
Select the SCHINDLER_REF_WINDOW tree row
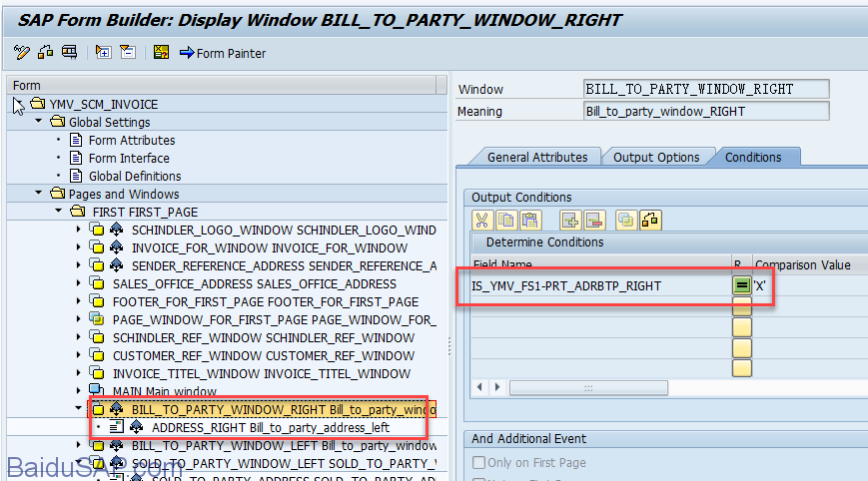click(264, 338)
